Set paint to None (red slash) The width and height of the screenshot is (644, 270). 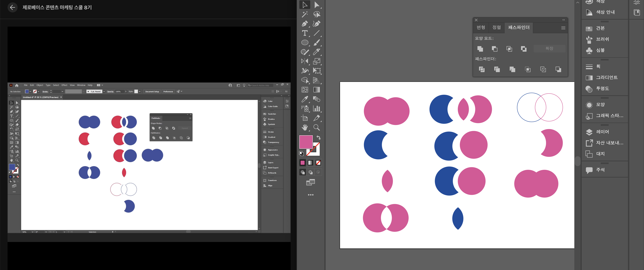coord(318,163)
